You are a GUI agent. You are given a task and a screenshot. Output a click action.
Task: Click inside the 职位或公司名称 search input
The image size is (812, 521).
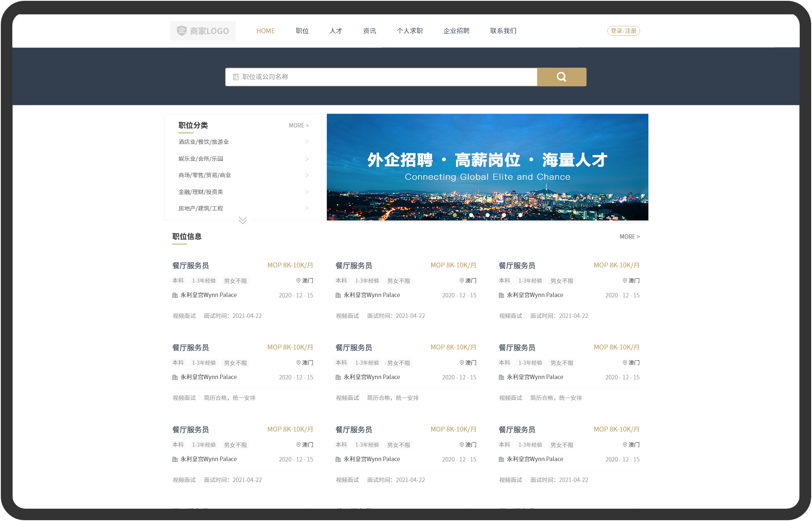coord(369,77)
